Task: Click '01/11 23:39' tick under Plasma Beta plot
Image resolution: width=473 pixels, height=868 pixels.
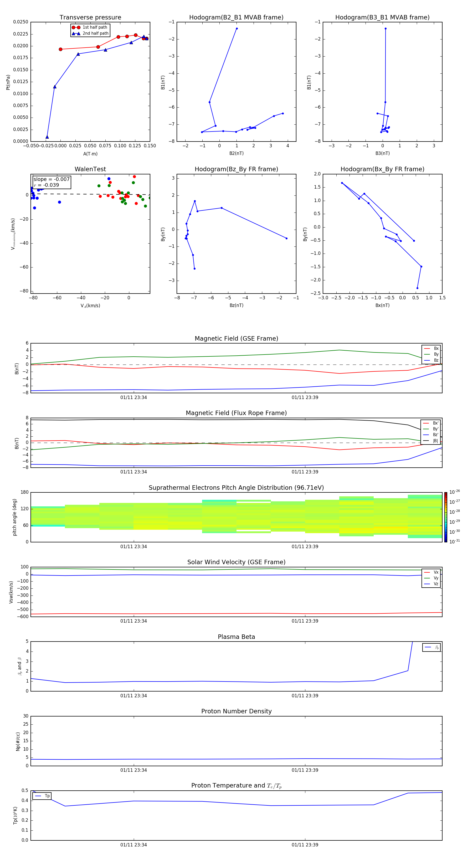Action: (305, 696)
